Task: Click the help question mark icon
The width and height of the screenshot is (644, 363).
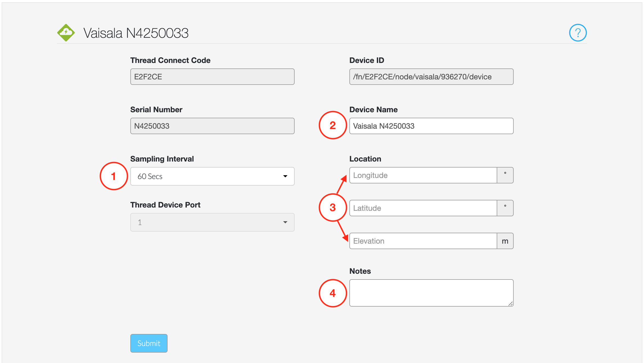Action: pyautogui.click(x=578, y=33)
